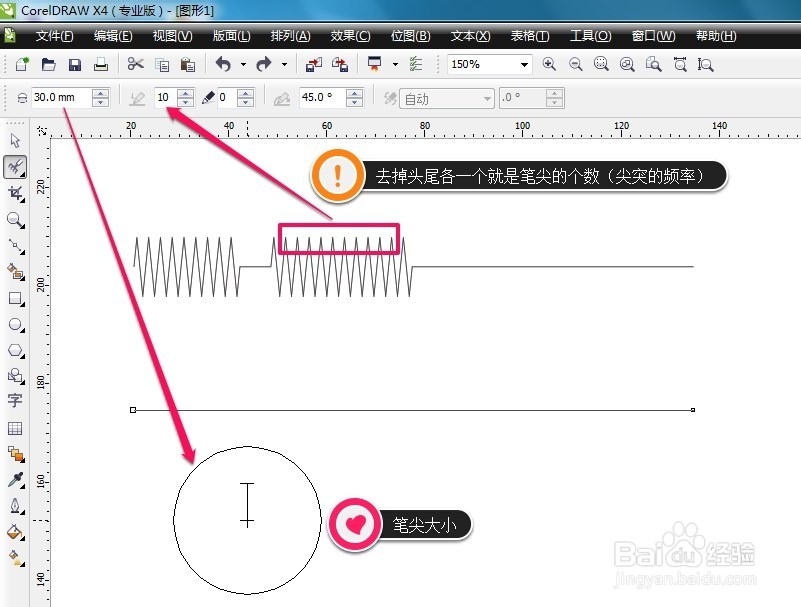This screenshot has width=801, height=607.
Task: Click the Paste icon
Action: coord(188,65)
